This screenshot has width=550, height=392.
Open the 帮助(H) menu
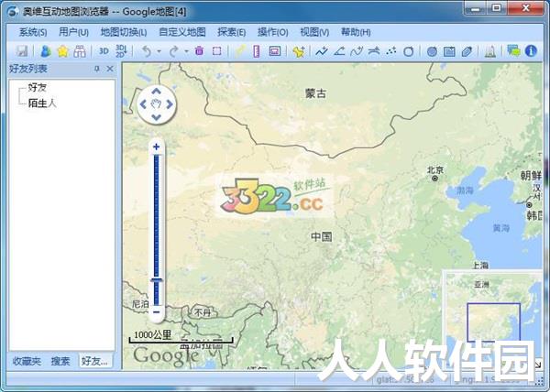356,32
